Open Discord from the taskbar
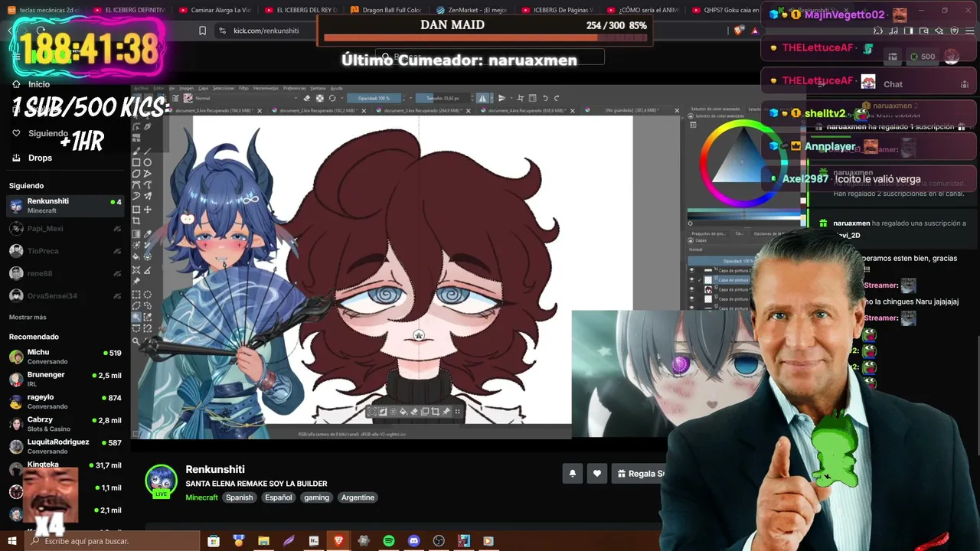 pos(414,541)
